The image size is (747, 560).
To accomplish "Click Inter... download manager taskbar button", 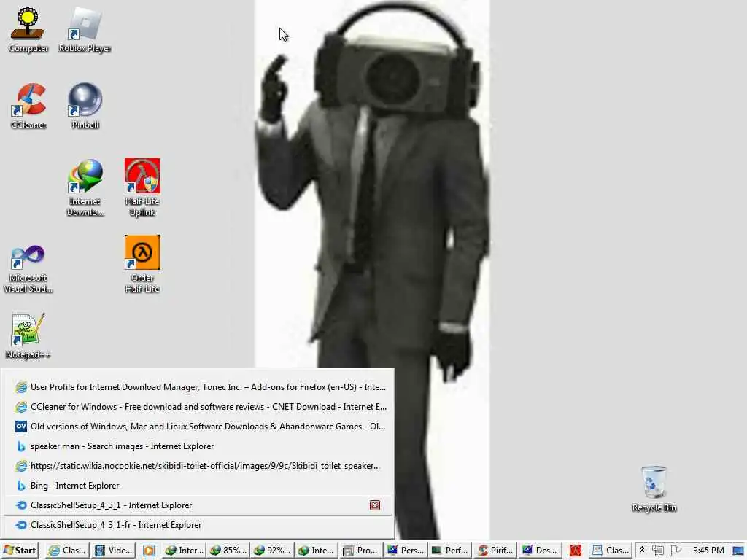I will (x=184, y=551).
